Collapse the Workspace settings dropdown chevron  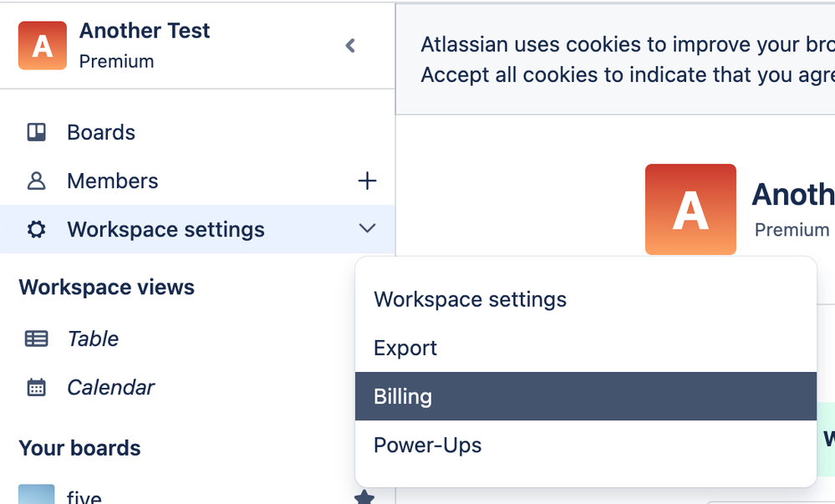[367, 228]
